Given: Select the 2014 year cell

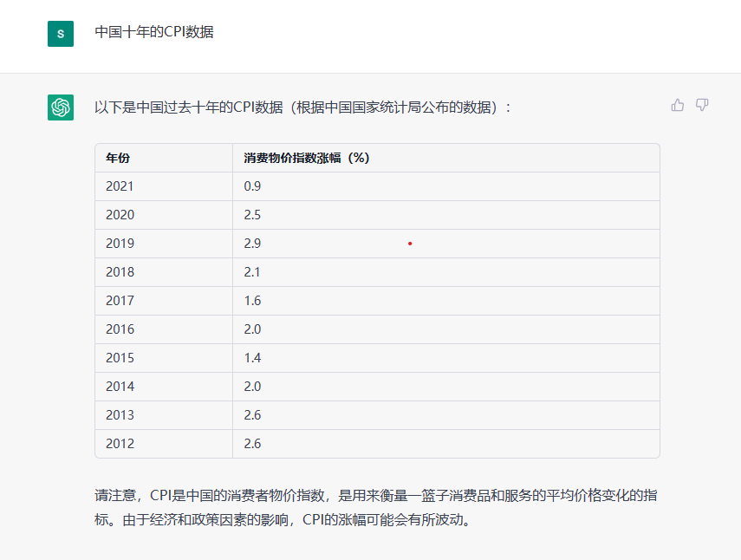Looking at the screenshot, I should (x=164, y=387).
